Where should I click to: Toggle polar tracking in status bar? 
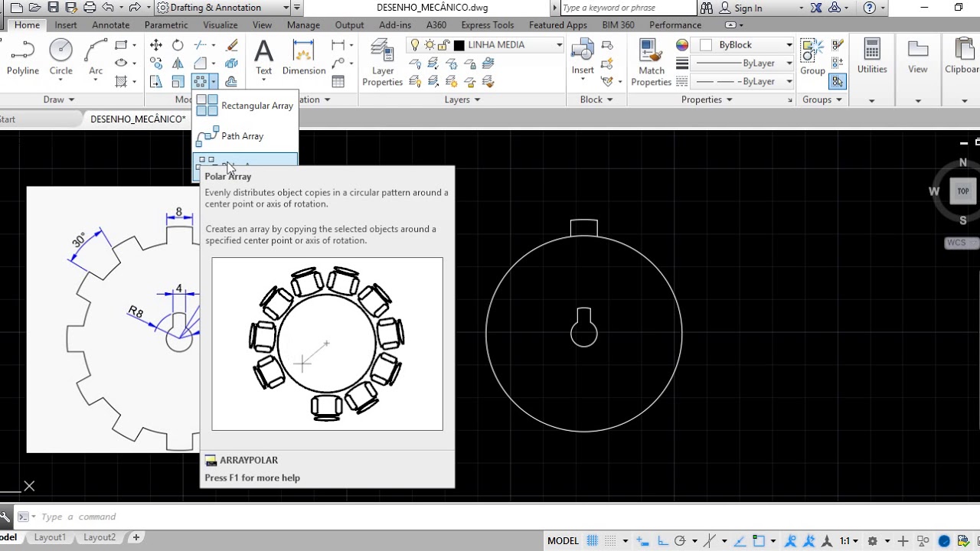point(680,541)
